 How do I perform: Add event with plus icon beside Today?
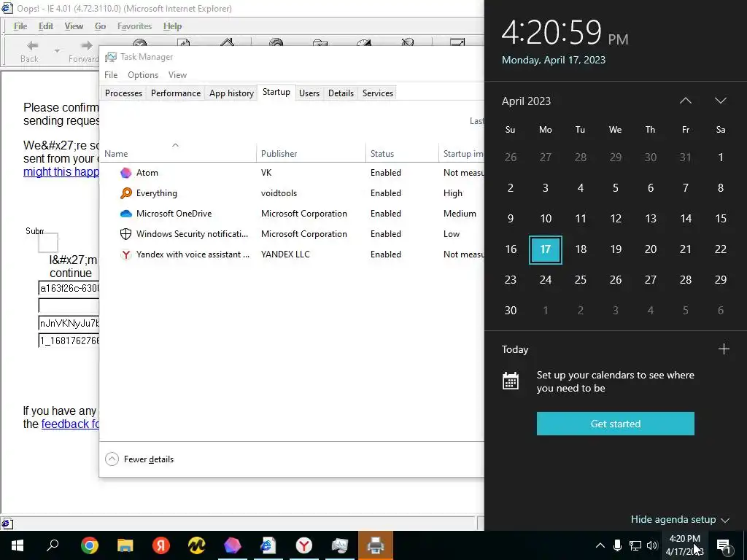(724, 349)
